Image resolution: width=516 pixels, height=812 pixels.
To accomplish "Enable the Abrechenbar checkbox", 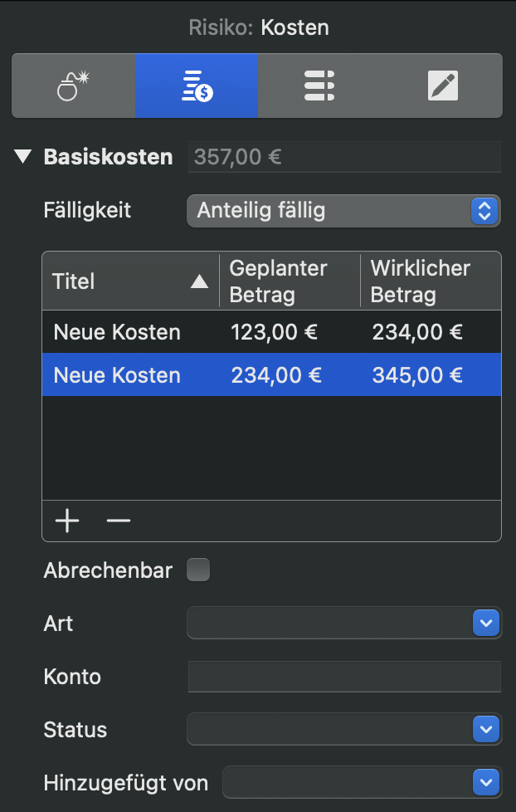I will pos(197,570).
